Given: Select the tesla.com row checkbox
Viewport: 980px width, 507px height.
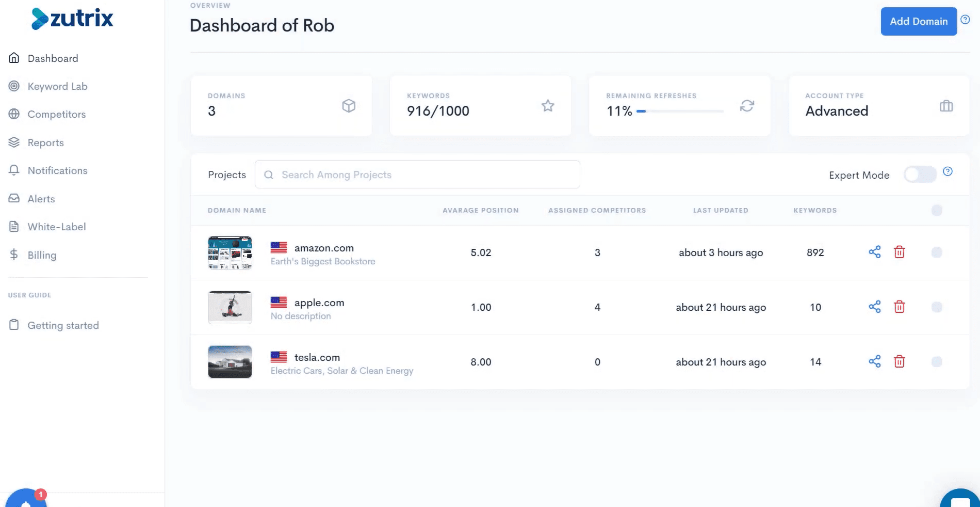Looking at the screenshot, I should pyautogui.click(x=937, y=361).
